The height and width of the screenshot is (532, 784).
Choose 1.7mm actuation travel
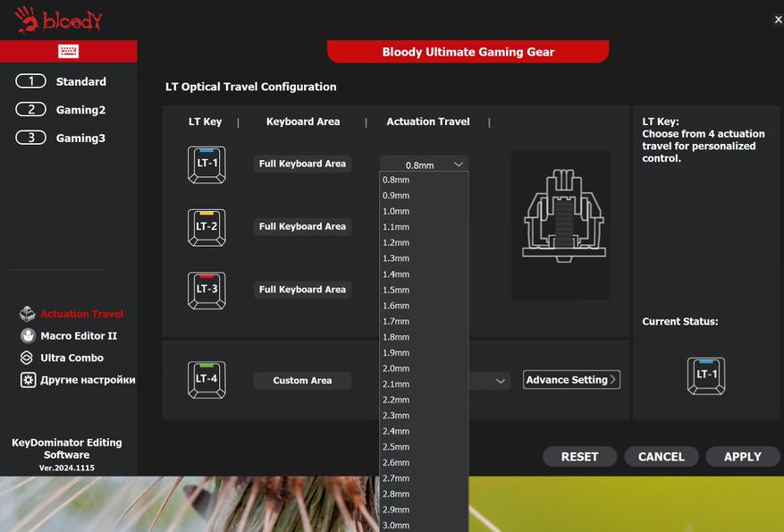pyautogui.click(x=424, y=322)
